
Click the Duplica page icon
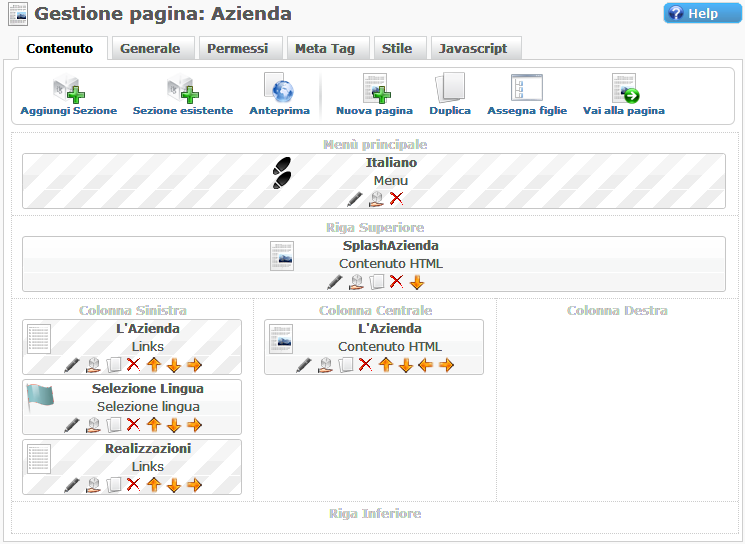point(450,87)
